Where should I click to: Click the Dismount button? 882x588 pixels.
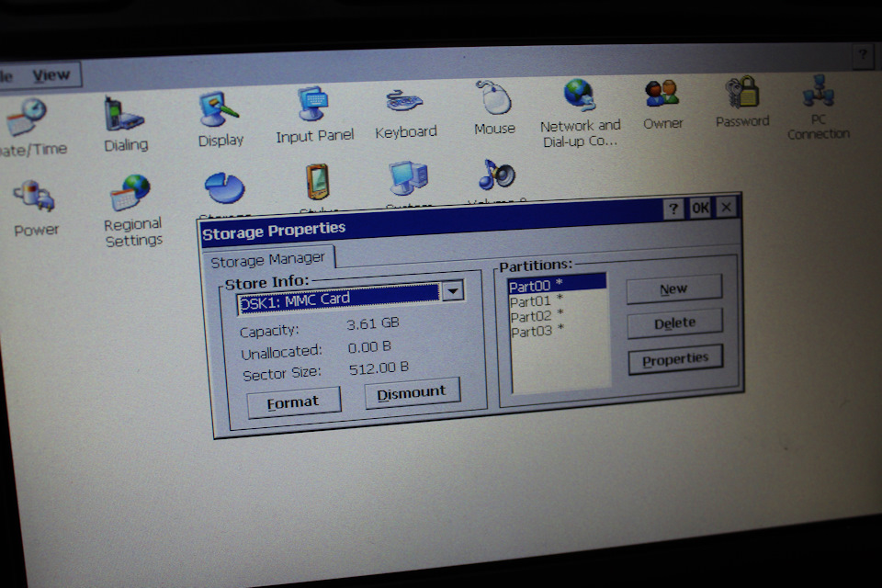412,392
